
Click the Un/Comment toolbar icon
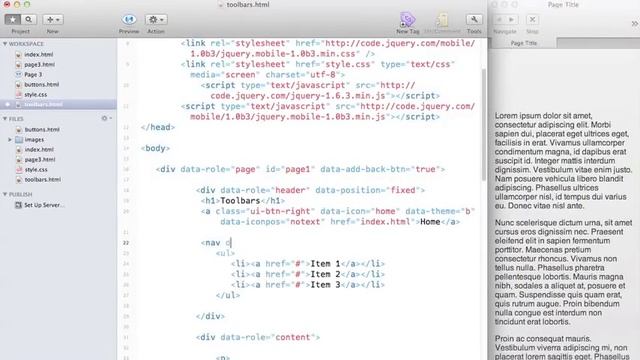coord(442,20)
